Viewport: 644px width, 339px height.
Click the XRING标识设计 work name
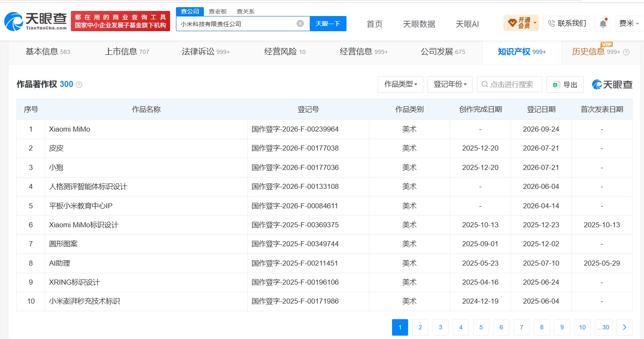(74, 282)
